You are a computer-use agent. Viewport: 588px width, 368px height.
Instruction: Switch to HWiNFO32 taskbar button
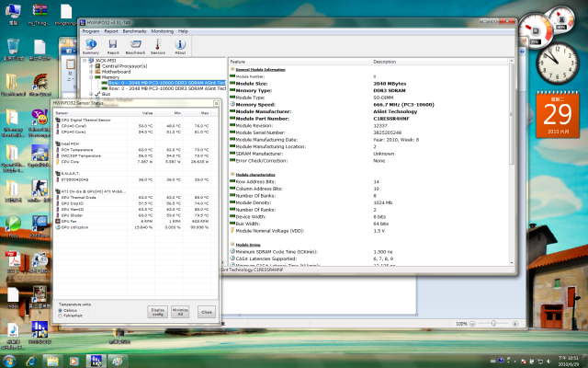click(96, 362)
